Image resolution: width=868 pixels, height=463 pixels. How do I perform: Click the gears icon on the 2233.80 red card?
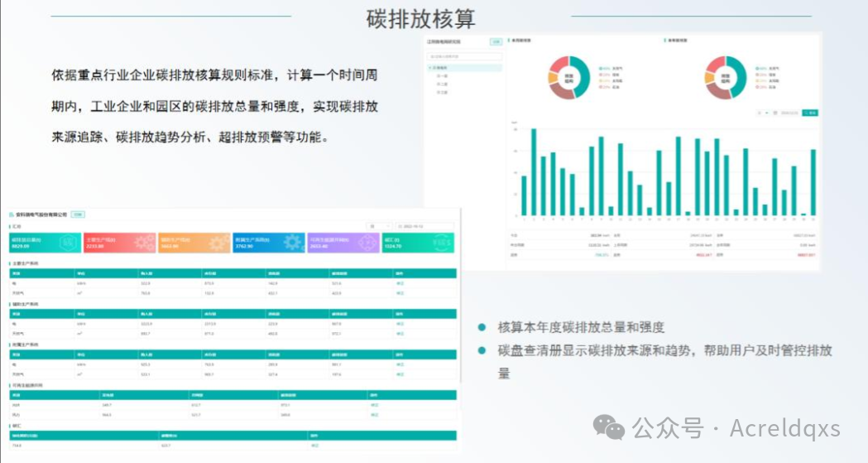click(x=144, y=243)
